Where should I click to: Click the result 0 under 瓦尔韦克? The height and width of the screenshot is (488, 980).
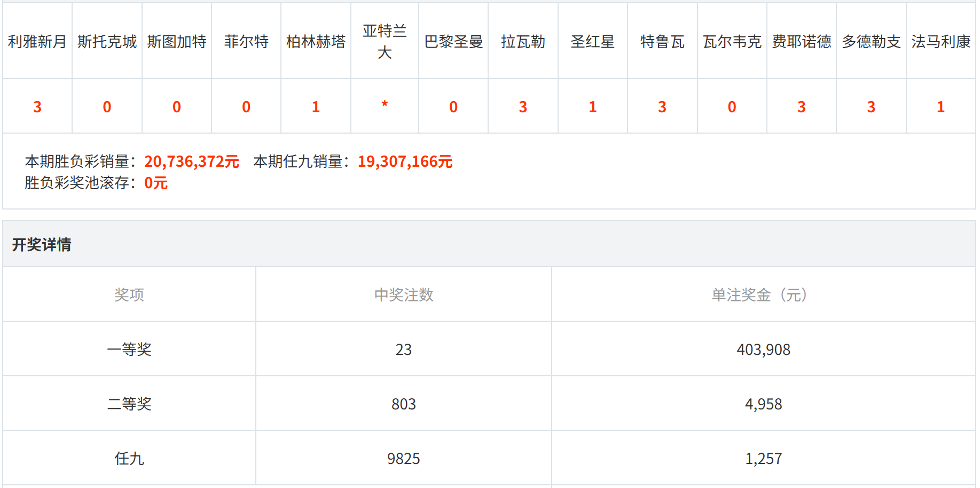(732, 107)
